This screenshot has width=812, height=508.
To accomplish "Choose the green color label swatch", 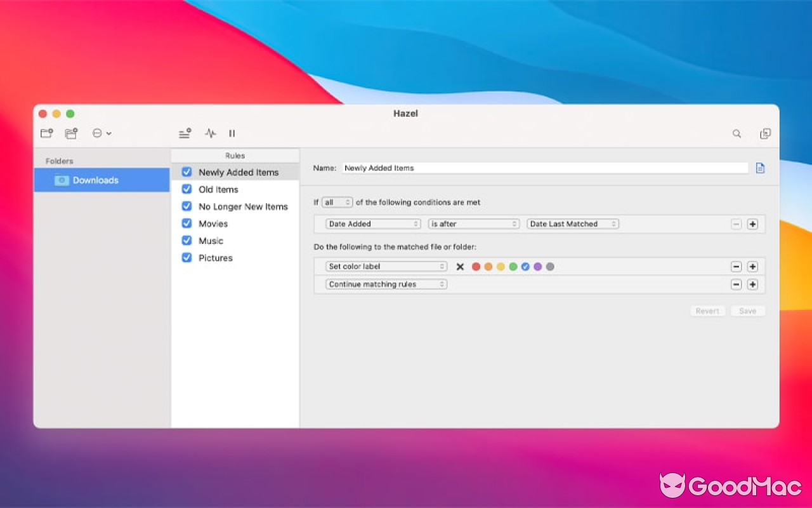I will pyautogui.click(x=513, y=267).
